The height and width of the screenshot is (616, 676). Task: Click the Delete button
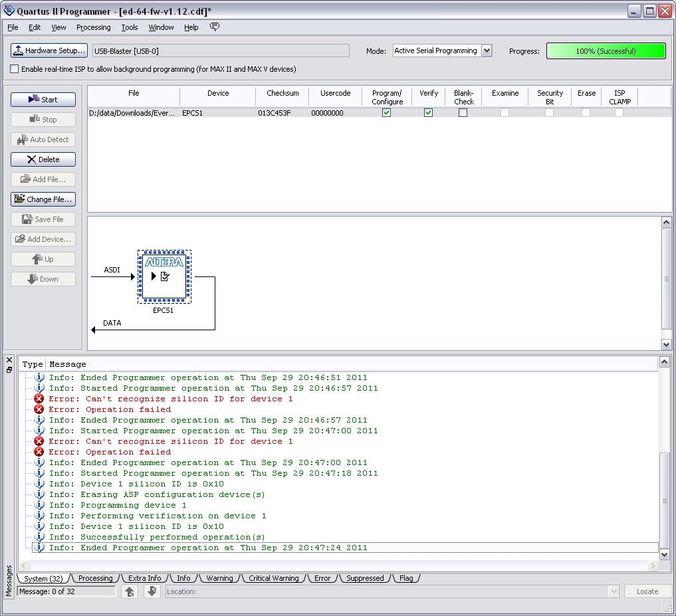(x=43, y=159)
